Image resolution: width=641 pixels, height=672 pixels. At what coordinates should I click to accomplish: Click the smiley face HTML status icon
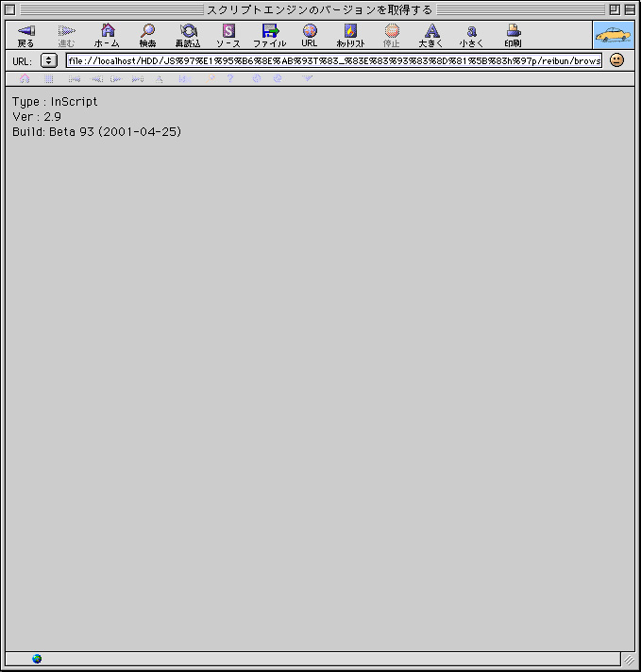point(616,60)
